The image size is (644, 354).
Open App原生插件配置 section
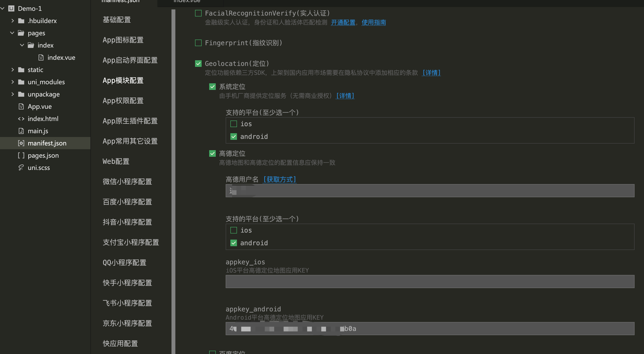(130, 121)
